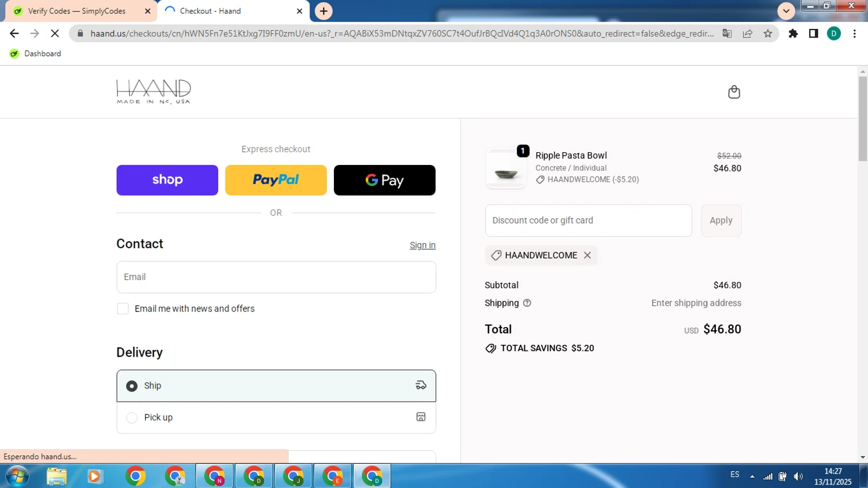Open the shopping bag cart icon

[x=734, y=92]
